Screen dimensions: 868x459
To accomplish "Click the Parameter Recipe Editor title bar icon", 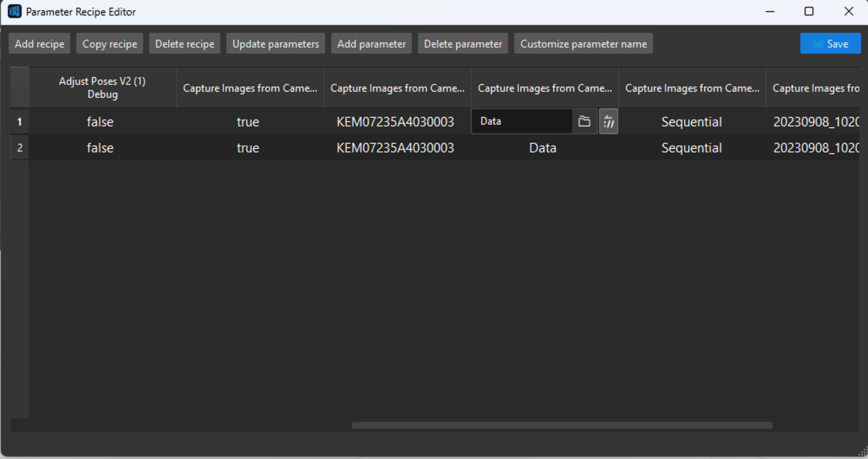I will pos(14,11).
